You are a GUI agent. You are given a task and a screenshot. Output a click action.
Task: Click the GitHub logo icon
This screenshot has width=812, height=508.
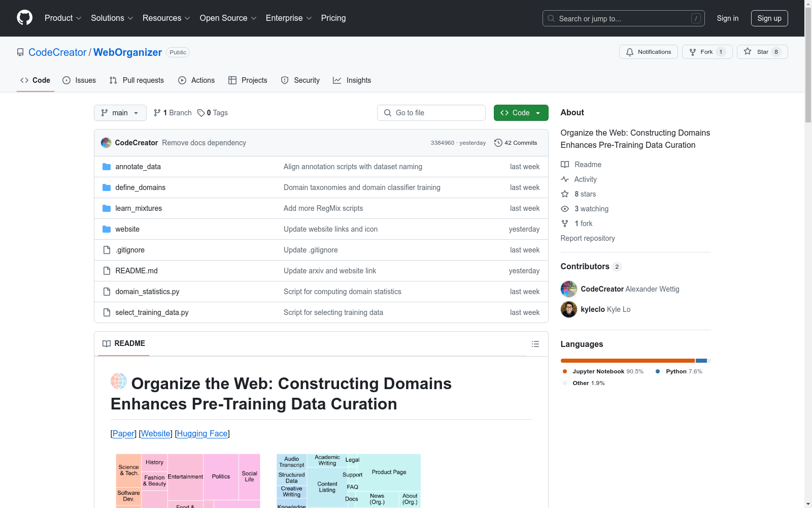coord(24,18)
